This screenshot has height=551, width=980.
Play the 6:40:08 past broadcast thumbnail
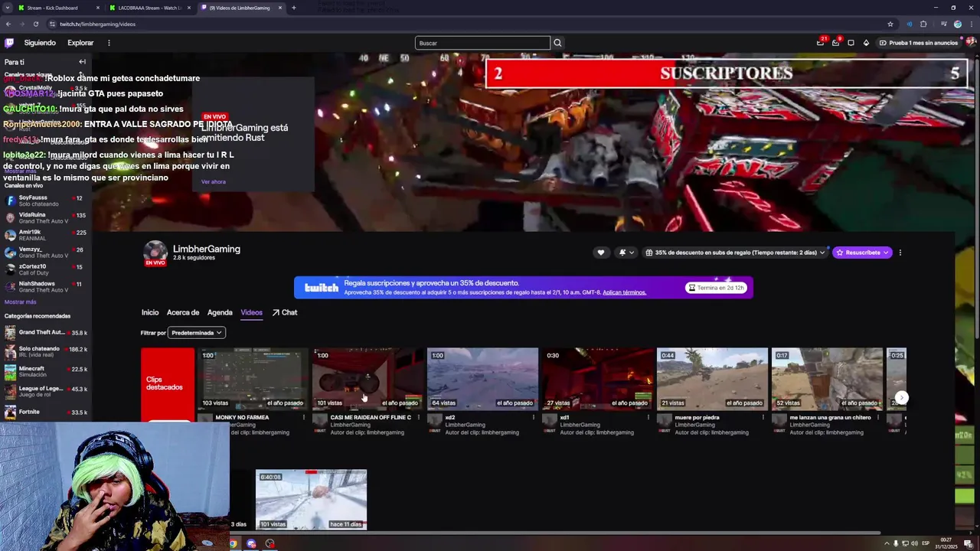pos(311,500)
